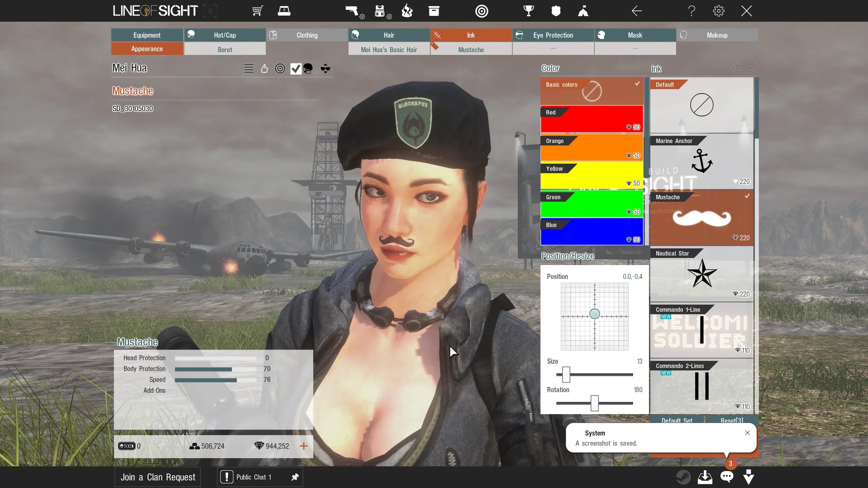Viewport: 868px width, 488px height.
Task: Click the Mei Hua's Basic Hair slot
Action: 389,49
